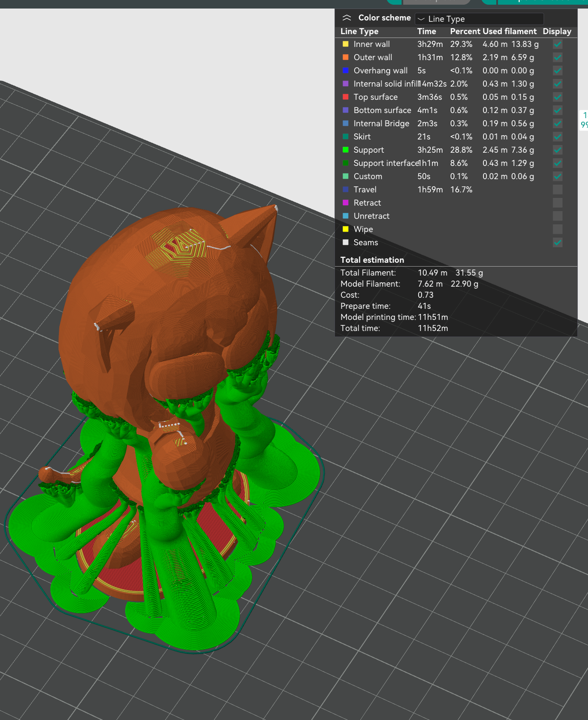Click the Custom line color swatch
Screen dimensions: 588x720
[x=346, y=176]
